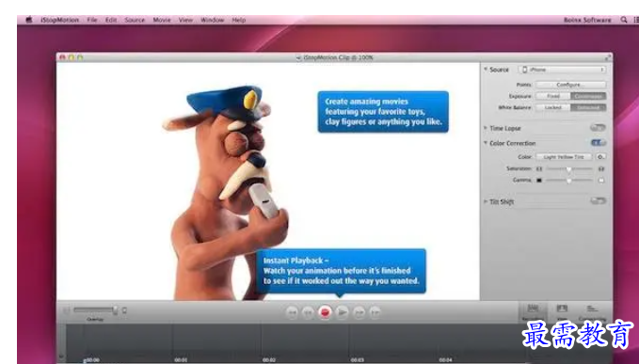Step back one frame button

click(x=308, y=312)
